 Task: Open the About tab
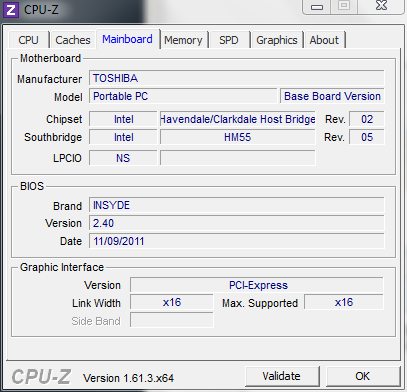coord(324,40)
